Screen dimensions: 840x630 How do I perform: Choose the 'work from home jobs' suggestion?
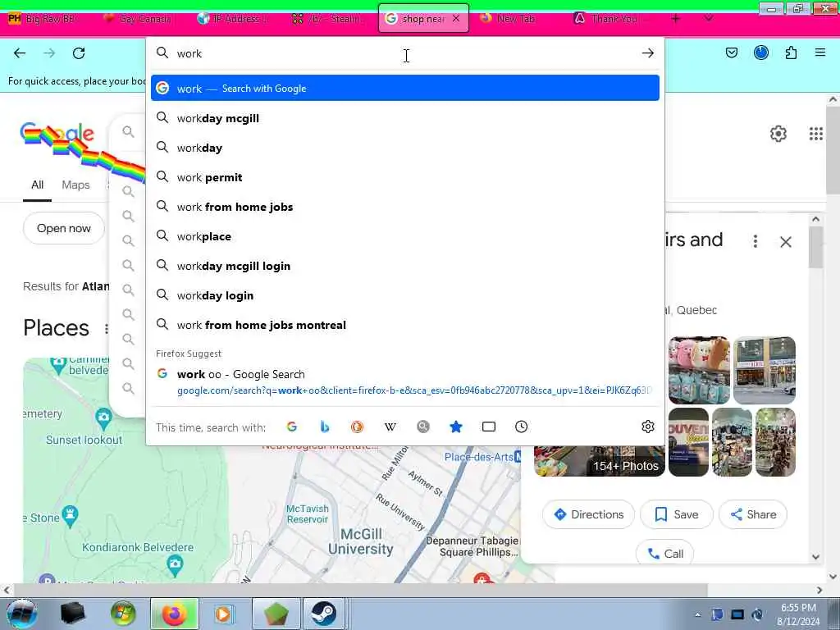point(405,207)
